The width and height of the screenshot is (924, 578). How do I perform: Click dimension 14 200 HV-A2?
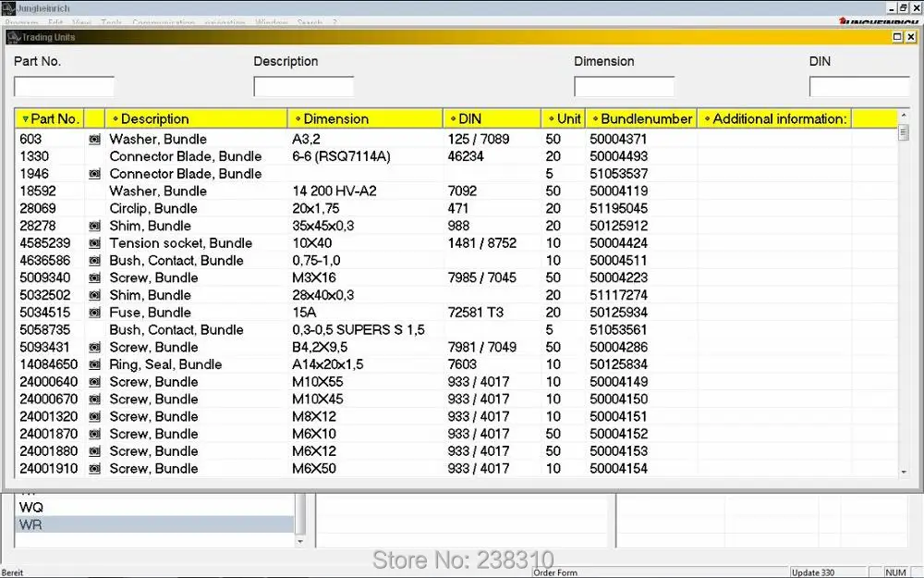334,191
